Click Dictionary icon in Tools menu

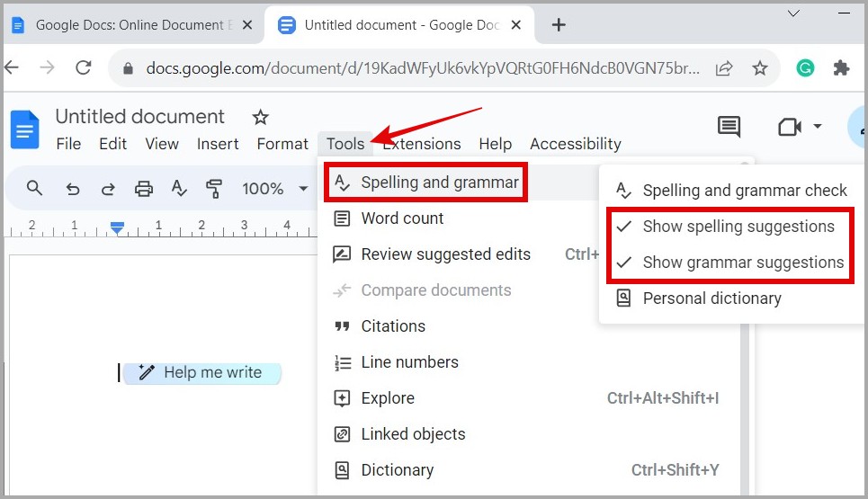coord(342,470)
